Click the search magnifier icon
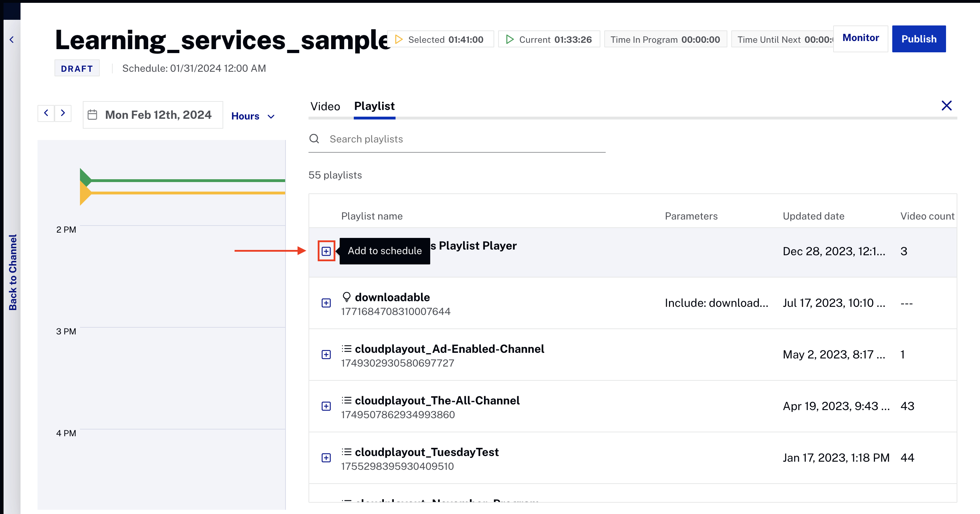The width and height of the screenshot is (980, 514). [x=314, y=139]
